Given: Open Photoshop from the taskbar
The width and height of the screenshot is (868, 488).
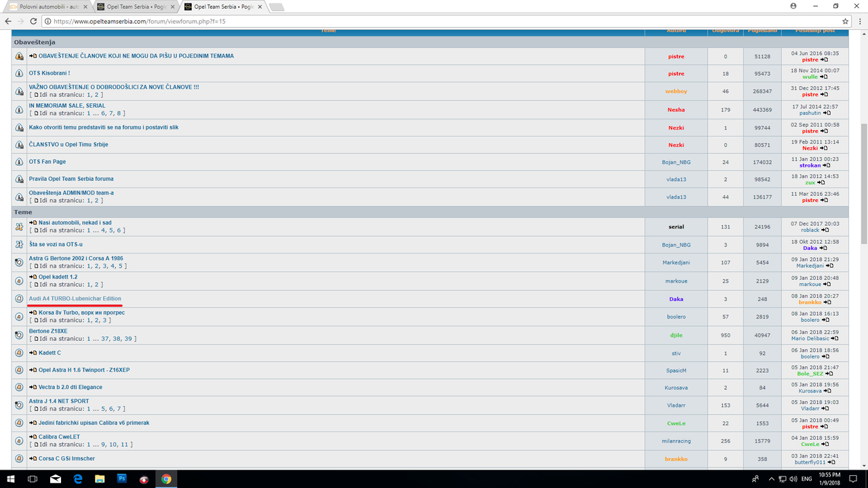Looking at the screenshot, I should 122,479.
